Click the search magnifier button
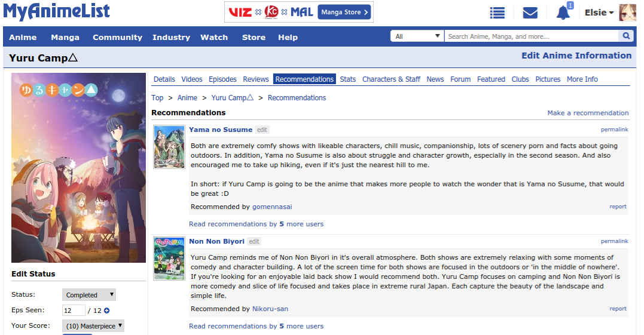Screen dimensions: 644x335 click(626, 36)
